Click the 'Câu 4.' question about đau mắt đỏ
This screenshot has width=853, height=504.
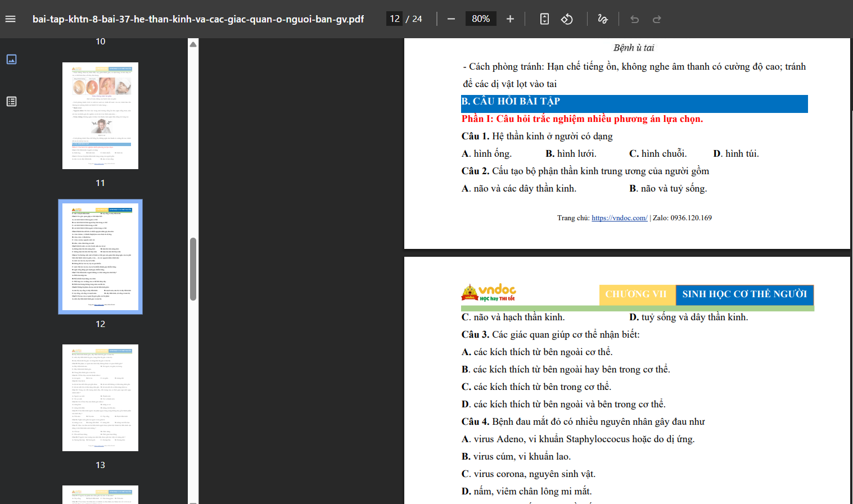pos(583,421)
